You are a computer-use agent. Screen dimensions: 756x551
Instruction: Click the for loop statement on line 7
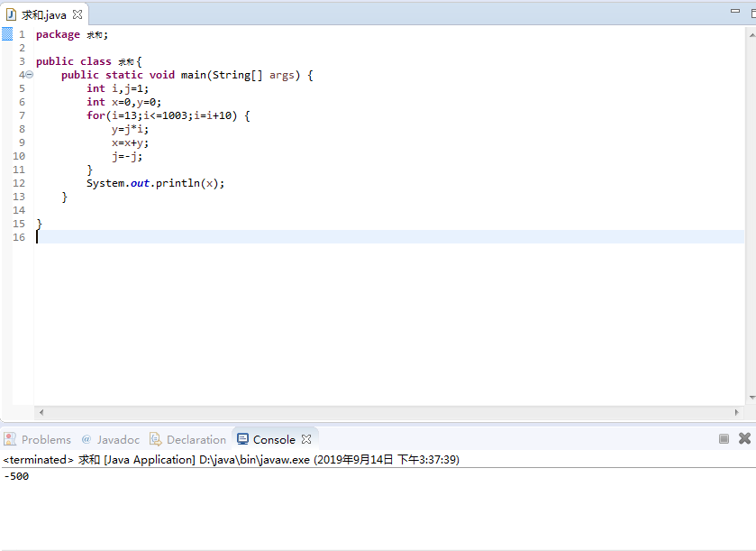click(169, 115)
